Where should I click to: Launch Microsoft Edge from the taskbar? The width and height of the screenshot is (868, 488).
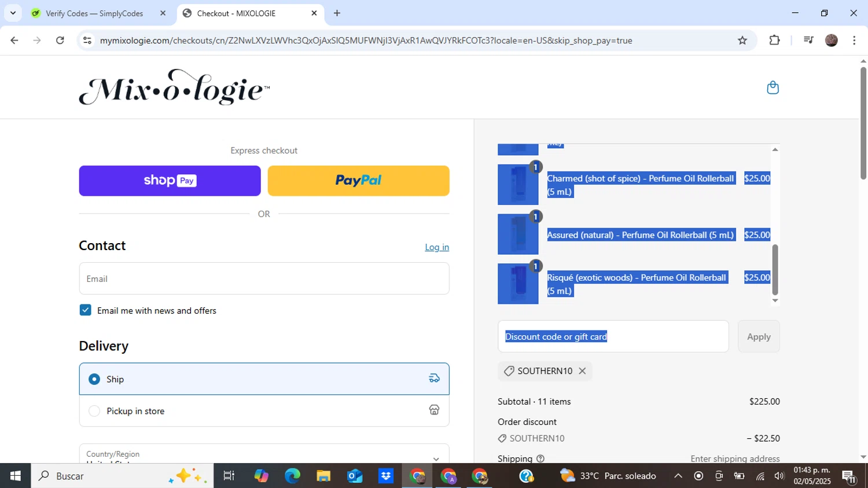pos(292,476)
